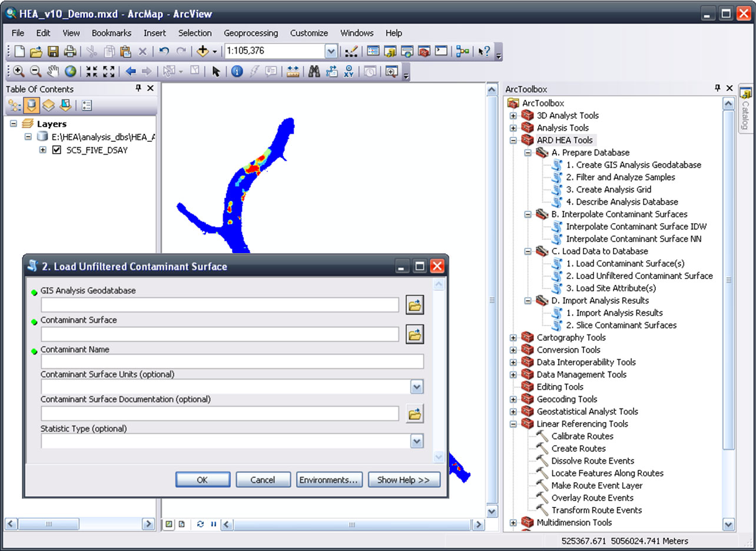Open the Catalog window toolbar icon
This screenshot has width=756, height=551.
pos(390,51)
